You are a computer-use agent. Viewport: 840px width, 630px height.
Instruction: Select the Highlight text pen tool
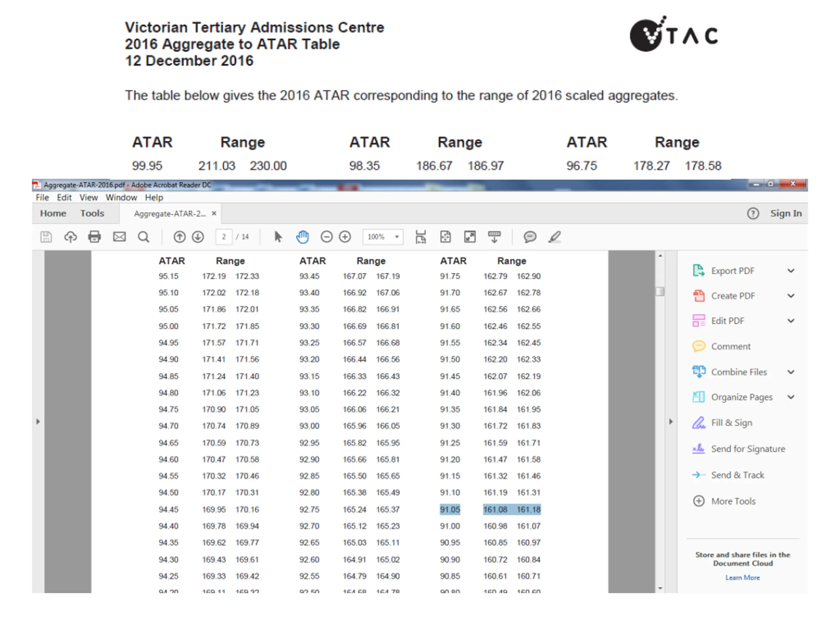[x=555, y=237]
